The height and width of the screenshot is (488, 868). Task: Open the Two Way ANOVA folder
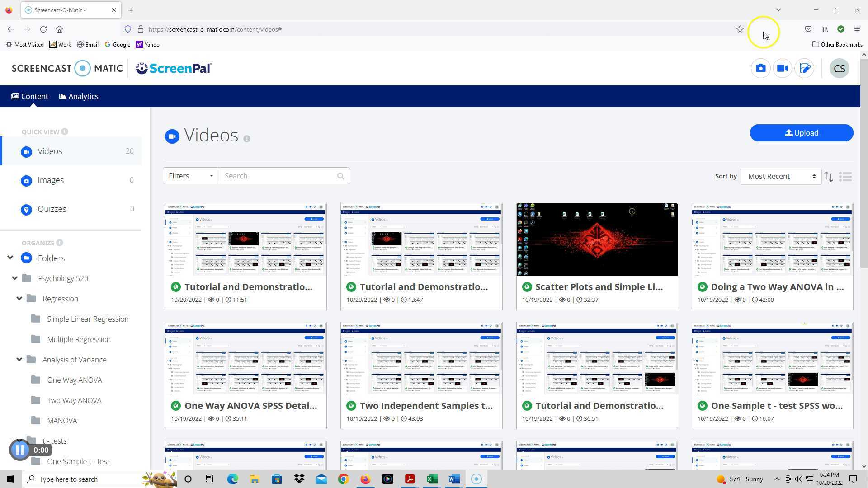[74, 400]
